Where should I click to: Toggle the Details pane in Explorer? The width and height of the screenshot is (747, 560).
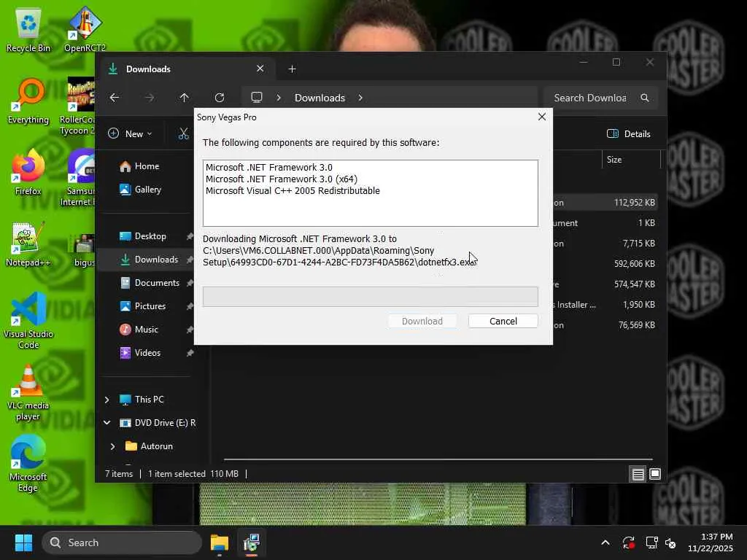pos(629,134)
